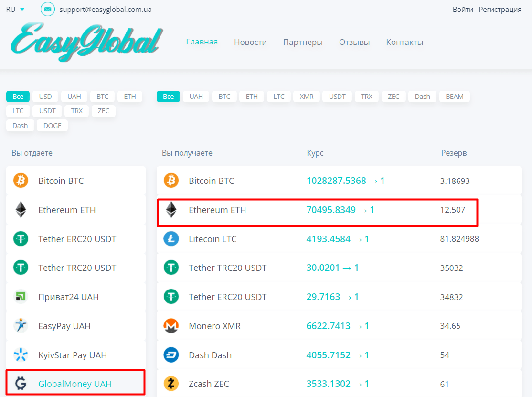Viewport: 532px width, 397px height.
Task: Click the Dash icon in receive list
Action: tap(171, 355)
